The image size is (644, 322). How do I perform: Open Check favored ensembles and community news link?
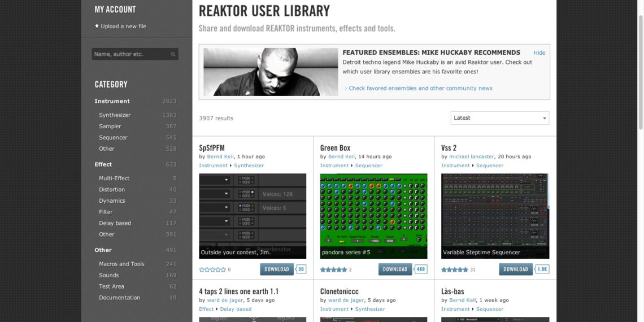point(420,88)
